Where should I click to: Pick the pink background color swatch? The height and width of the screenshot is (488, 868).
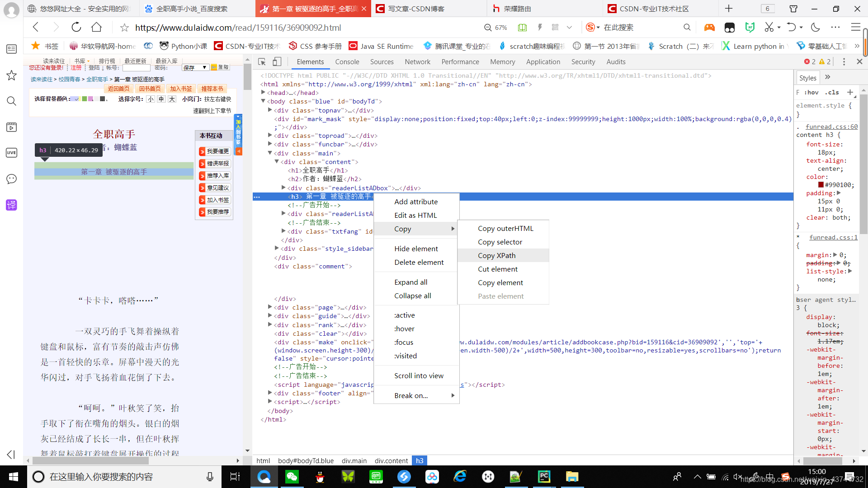[91, 99]
